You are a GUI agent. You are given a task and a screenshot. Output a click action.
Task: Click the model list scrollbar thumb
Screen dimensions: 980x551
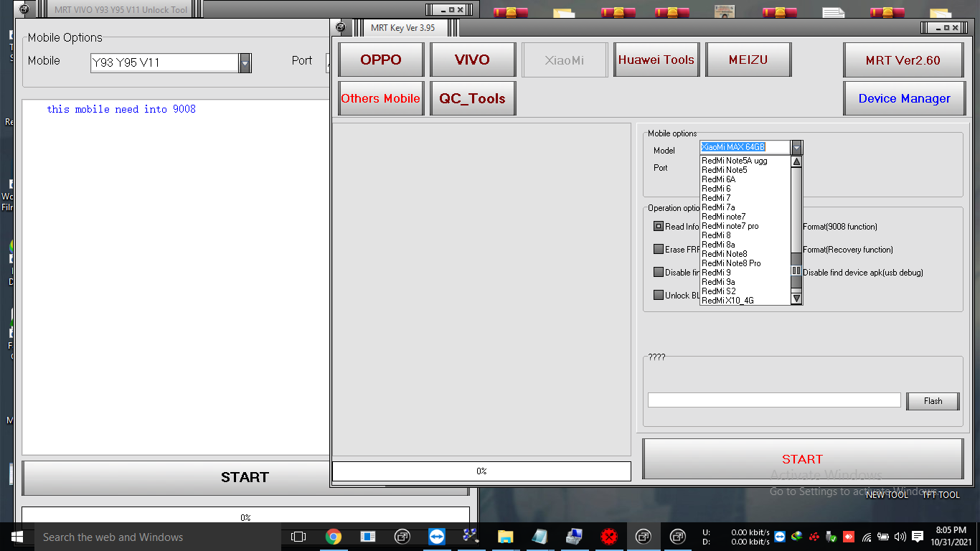click(x=796, y=270)
